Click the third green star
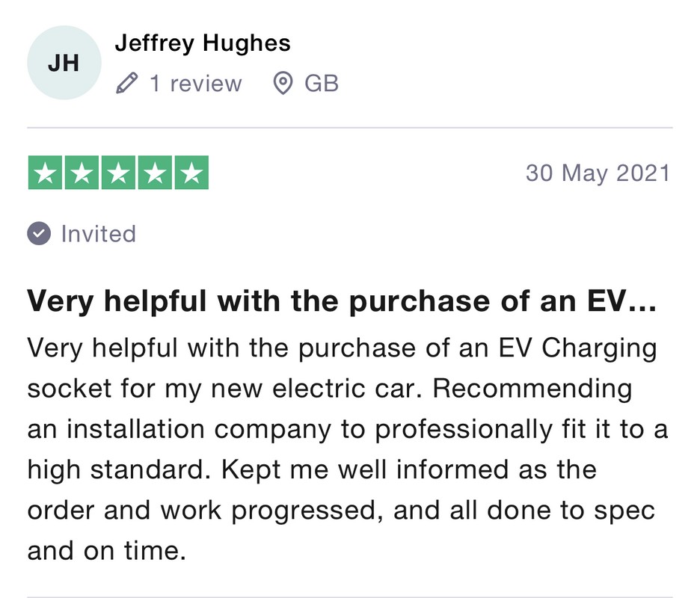Image resolution: width=700 pixels, height=598 pixels. pyautogui.click(x=118, y=173)
